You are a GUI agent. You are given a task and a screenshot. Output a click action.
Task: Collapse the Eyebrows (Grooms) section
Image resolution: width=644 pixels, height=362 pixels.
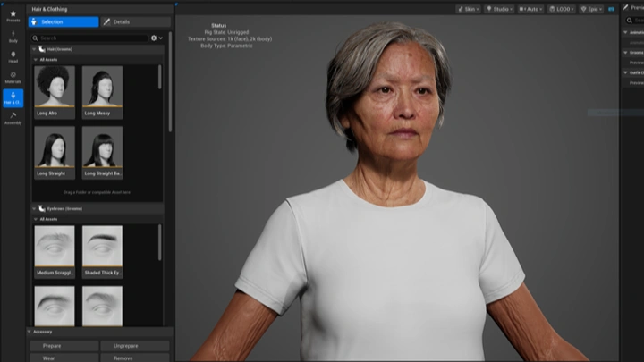point(35,208)
